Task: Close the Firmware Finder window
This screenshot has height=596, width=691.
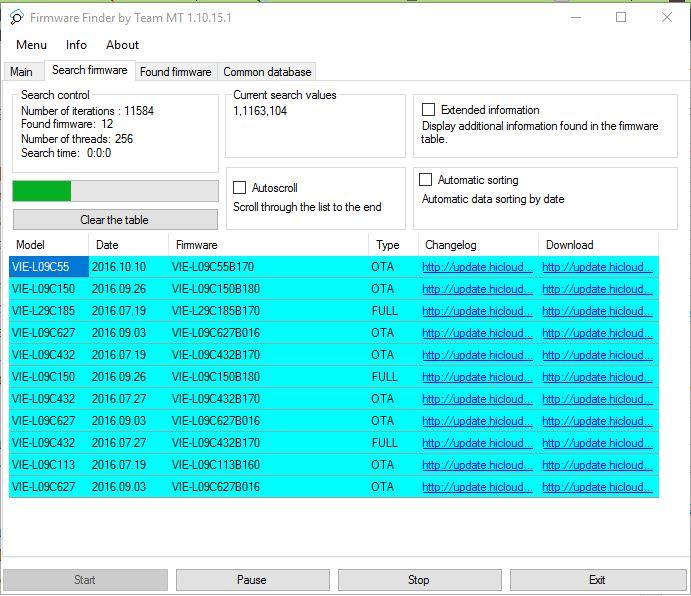Action: 667,18
